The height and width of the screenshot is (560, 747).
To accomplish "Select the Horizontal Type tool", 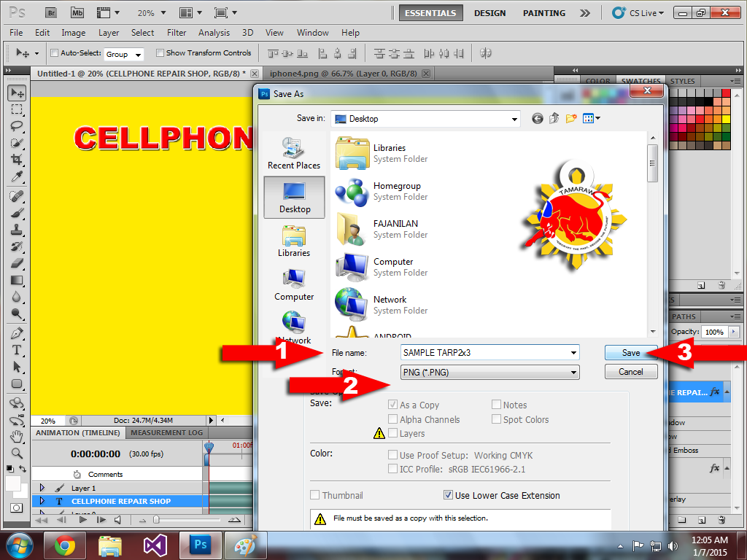I will (x=17, y=350).
